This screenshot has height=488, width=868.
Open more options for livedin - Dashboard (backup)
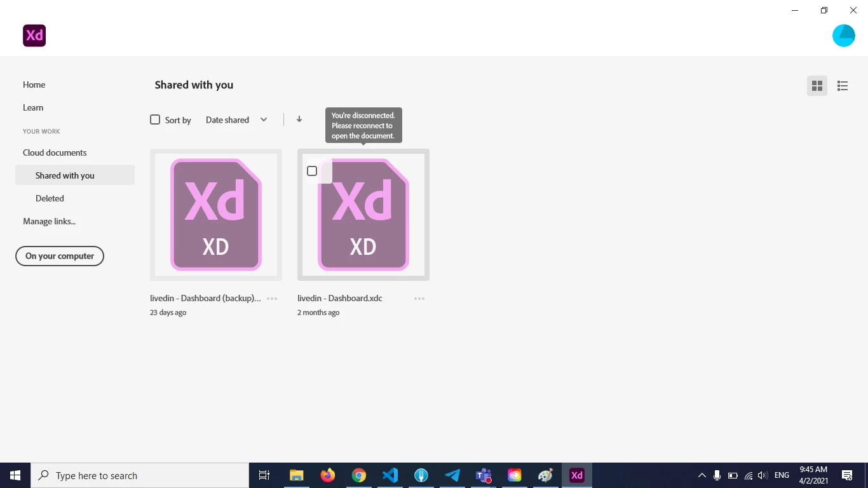(272, 299)
